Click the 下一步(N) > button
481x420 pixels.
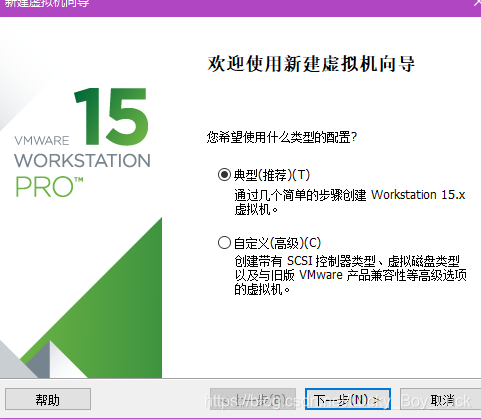click(348, 399)
